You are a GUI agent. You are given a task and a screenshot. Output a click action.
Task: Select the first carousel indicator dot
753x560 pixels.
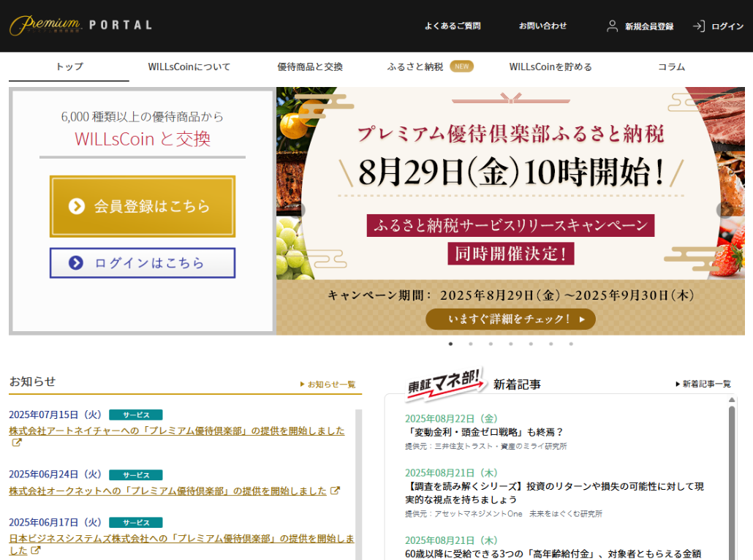[x=450, y=344]
